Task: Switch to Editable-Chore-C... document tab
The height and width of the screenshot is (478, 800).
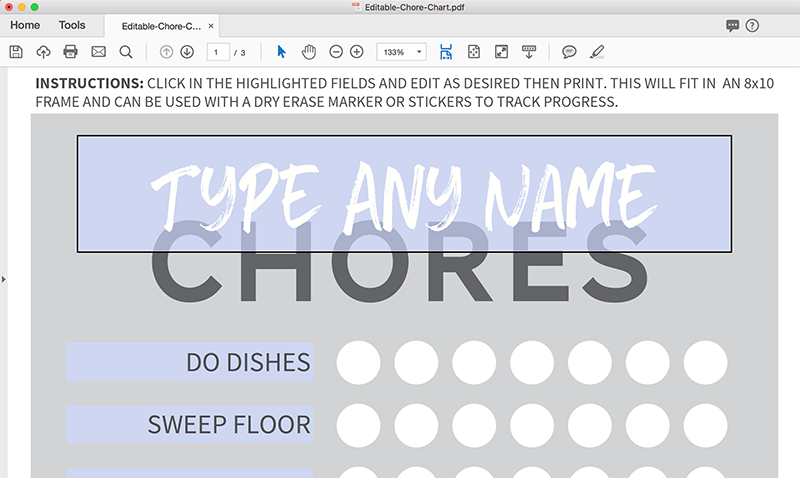Action: [x=161, y=26]
